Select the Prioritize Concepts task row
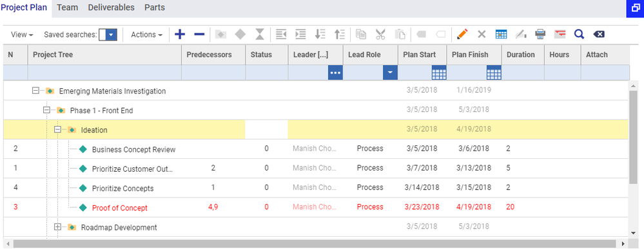Viewport: 644px width, 249px height. [317, 188]
